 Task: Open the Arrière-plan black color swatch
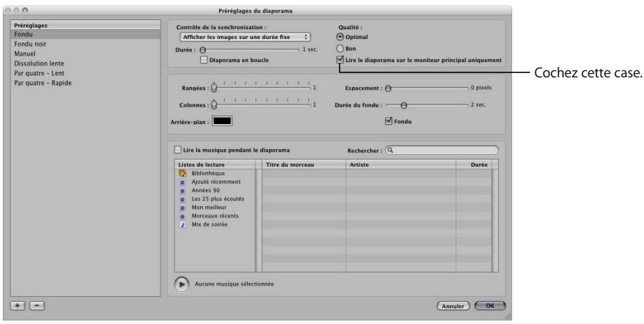coord(222,121)
